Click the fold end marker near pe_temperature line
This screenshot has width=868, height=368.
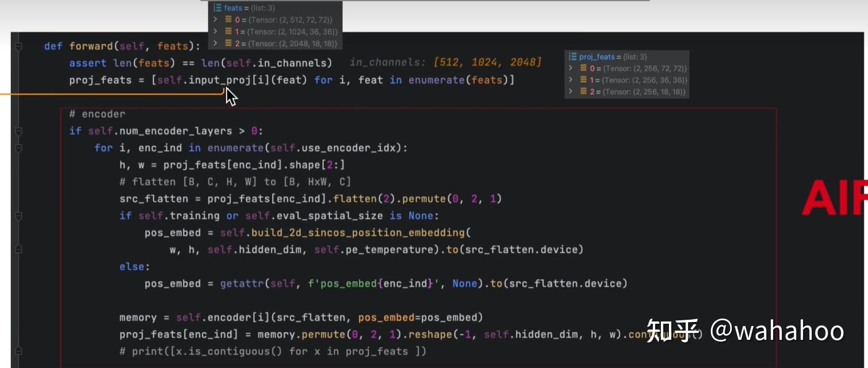[x=18, y=250]
